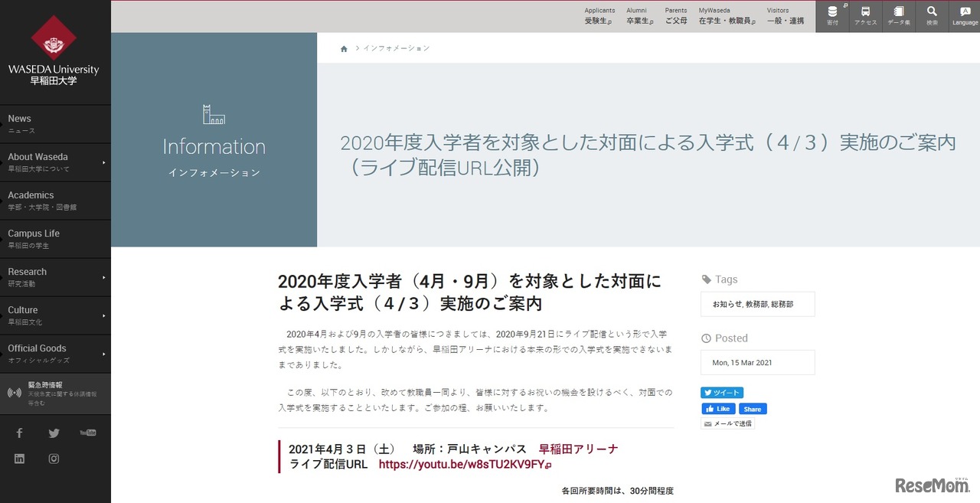Open Waseda LinkedIn page icon
The image size is (980, 503).
20,459
